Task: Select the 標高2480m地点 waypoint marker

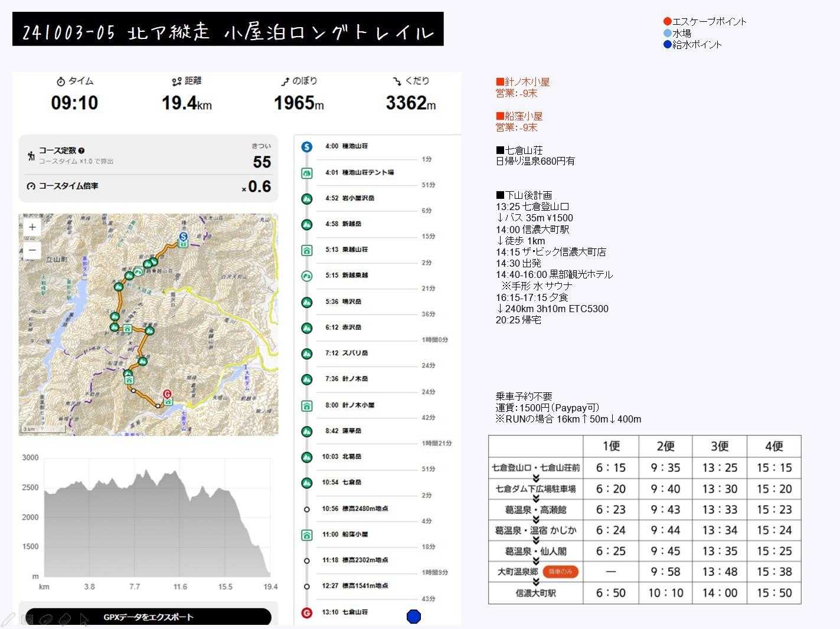Action: [306, 509]
